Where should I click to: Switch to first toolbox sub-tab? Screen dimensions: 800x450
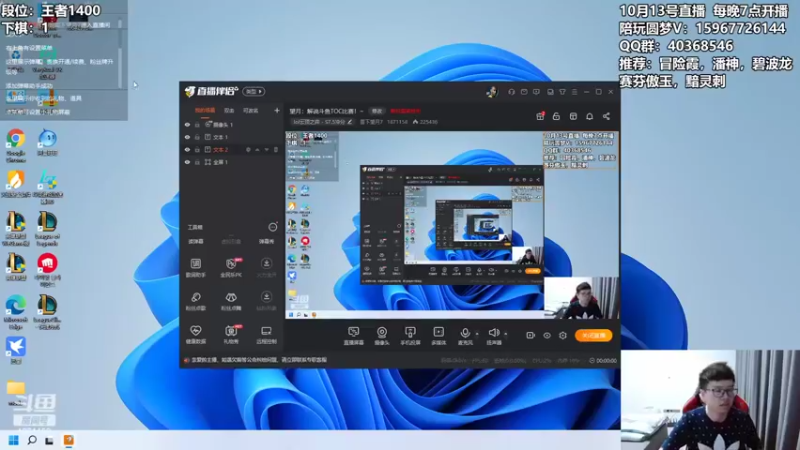click(196, 241)
